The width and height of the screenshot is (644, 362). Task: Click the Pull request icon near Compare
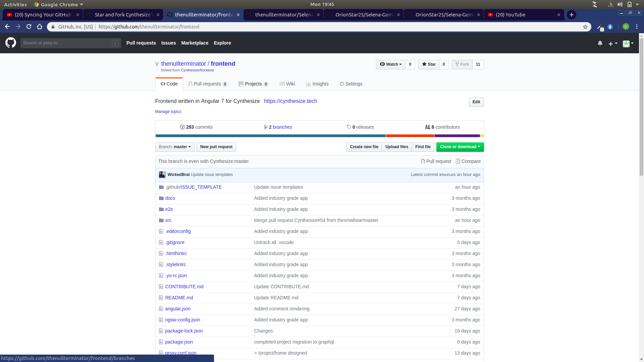422,161
